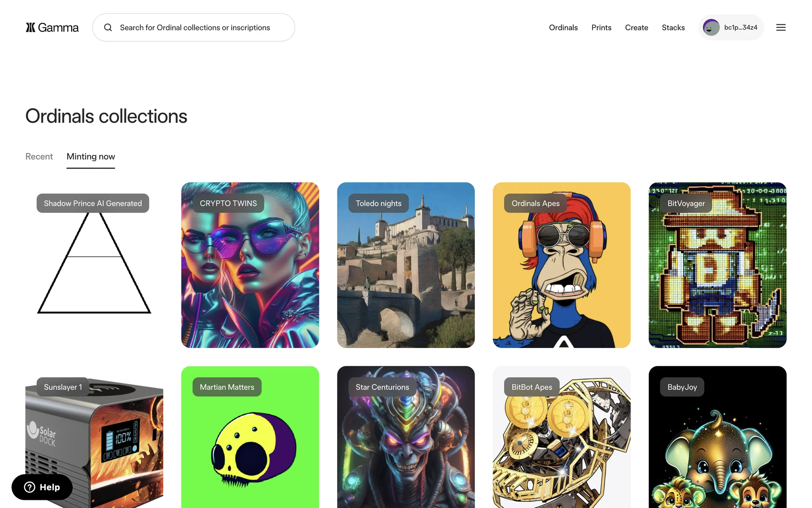Image resolution: width=812 pixels, height=508 pixels.
Task: Open the Help chat widget
Action: pos(42,487)
